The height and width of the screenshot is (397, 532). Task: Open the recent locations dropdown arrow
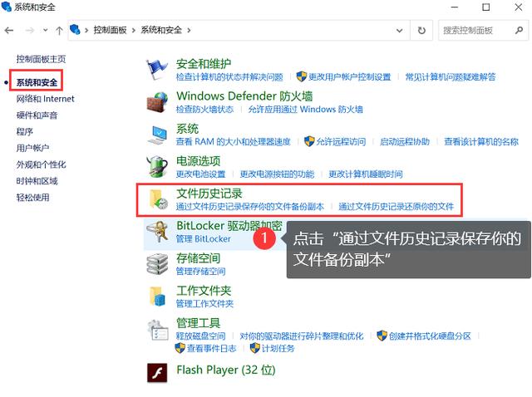pos(45,31)
